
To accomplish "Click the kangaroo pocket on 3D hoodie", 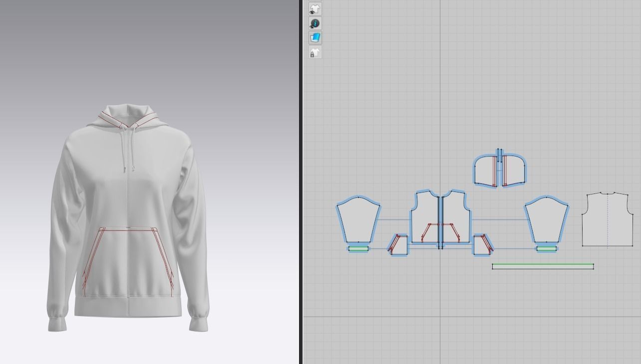I will [x=128, y=262].
